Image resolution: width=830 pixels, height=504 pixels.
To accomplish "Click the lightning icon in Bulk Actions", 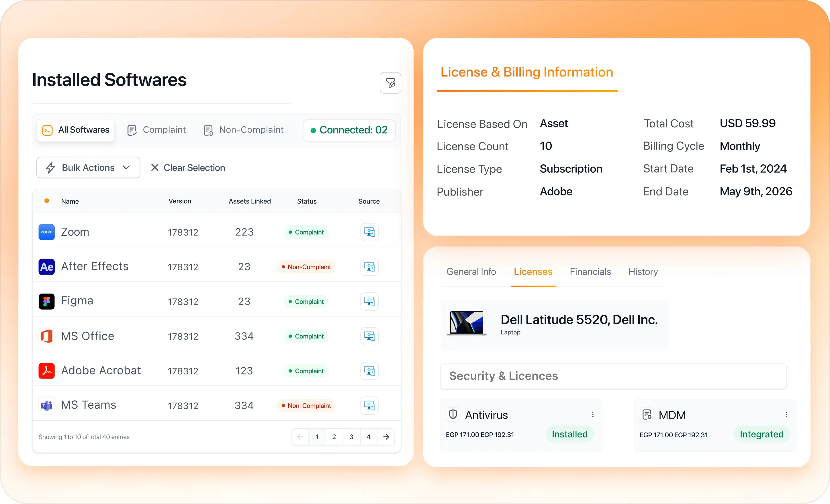I will tap(50, 167).
